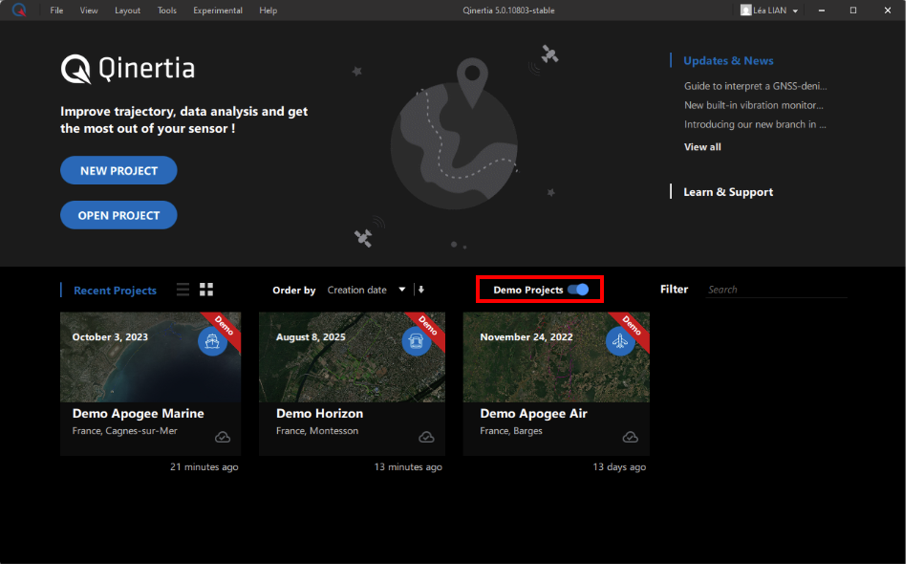Switch Recent Projects to list view
Screen dimensions: 924x583
click(x=183, y=290)
